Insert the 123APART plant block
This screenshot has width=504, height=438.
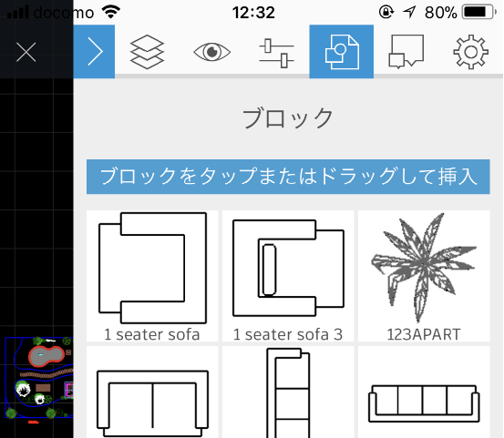tap(424, 276)
